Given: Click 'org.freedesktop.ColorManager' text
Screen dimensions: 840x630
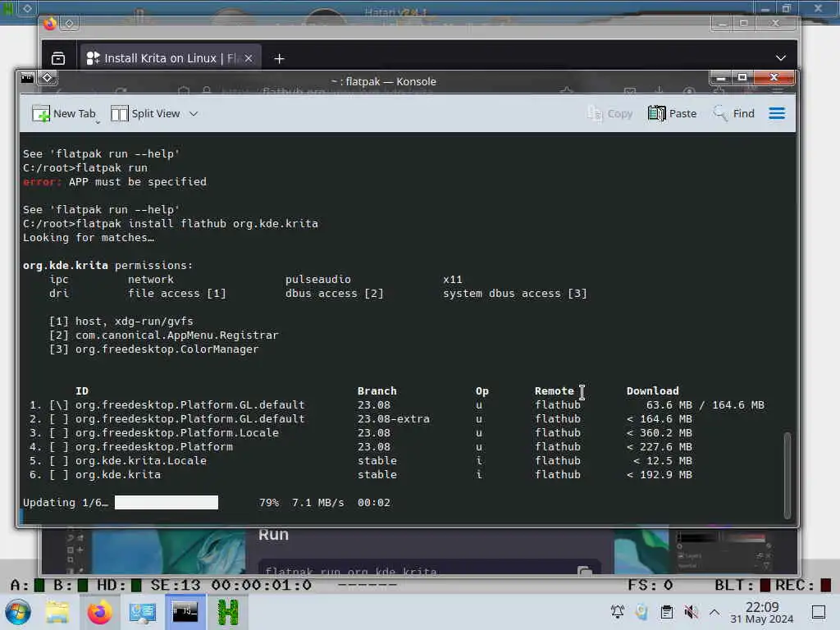Looking at the screenshot, I should pos(167,349).
